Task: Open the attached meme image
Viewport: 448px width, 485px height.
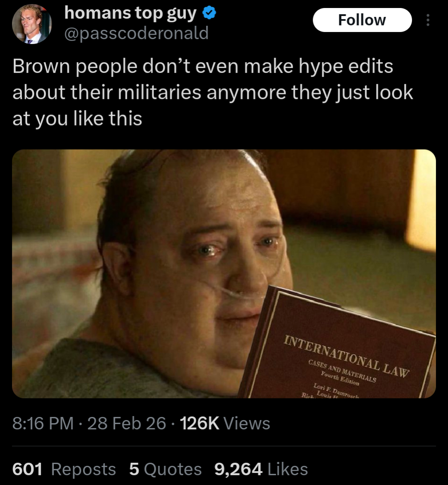Action: click(224, 274)
